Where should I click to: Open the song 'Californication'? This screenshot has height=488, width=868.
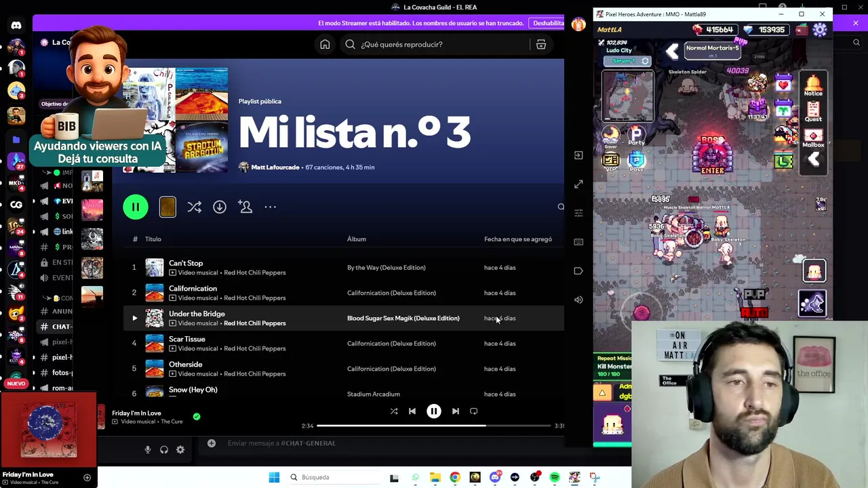coord(193,288)
